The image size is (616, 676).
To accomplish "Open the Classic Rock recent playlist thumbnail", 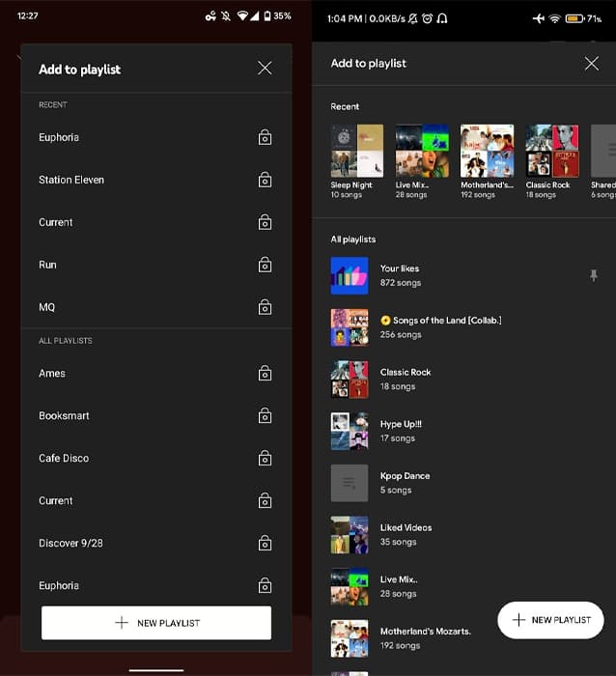I will pos(551,151).
